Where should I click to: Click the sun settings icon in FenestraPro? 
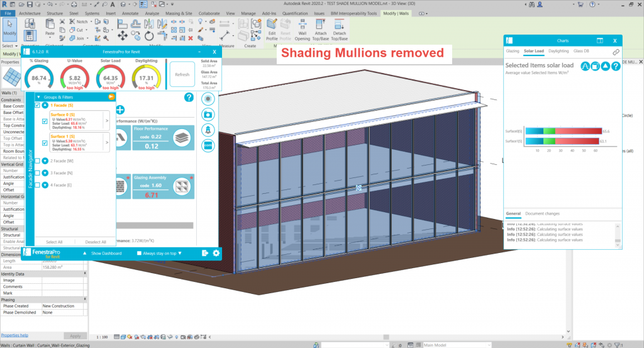[208, 99]
